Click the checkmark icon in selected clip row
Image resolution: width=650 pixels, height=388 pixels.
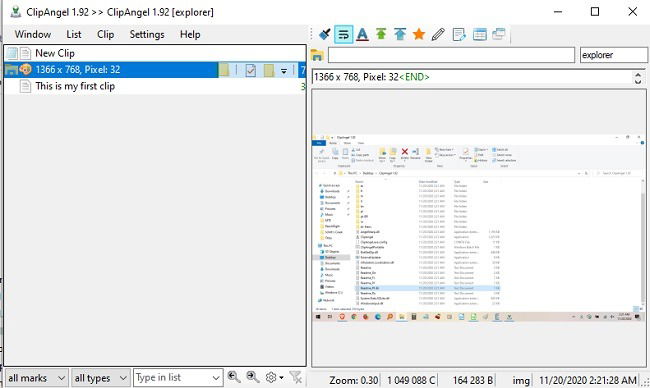click(250, 70)
